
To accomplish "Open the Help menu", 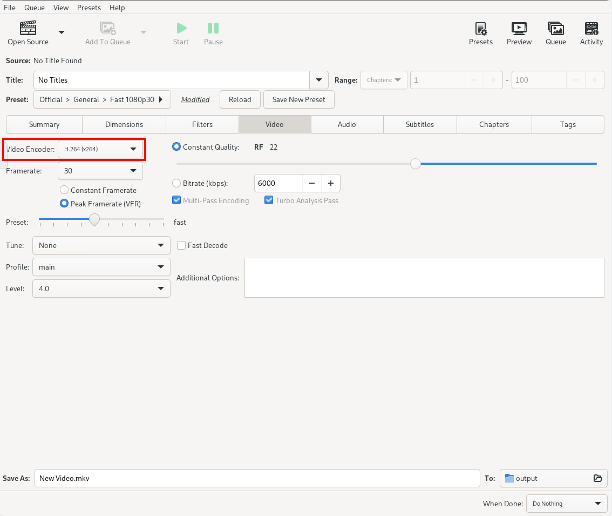I will (x=117, y=7).
